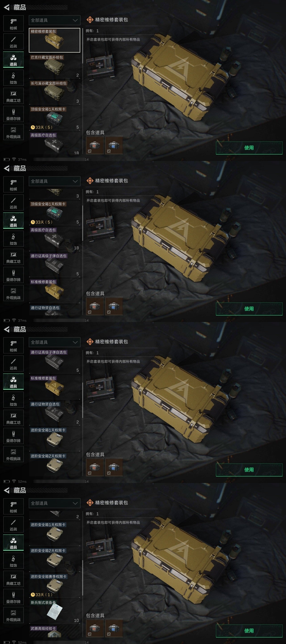Select the 挂饰 charm category in the topmost panel
Screen dimensions: 286x644
(13, 78)
